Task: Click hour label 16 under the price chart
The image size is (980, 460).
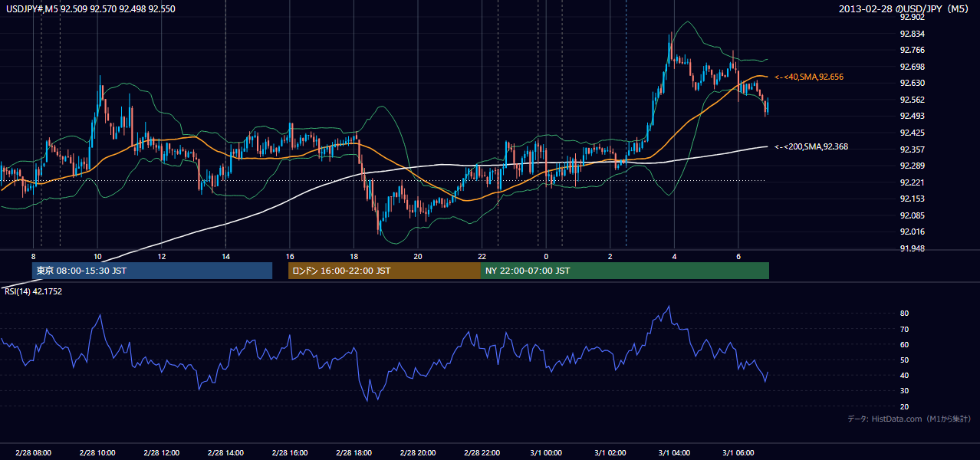Action: pos(290,256)
